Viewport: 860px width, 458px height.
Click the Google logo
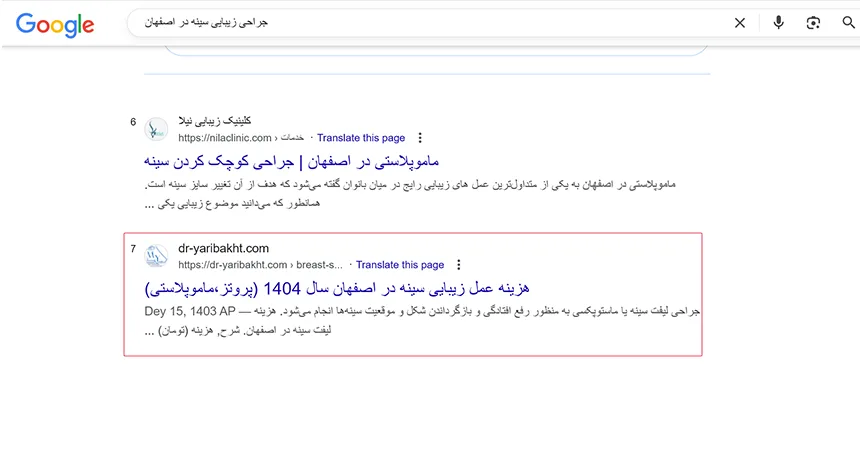[55, 24]
